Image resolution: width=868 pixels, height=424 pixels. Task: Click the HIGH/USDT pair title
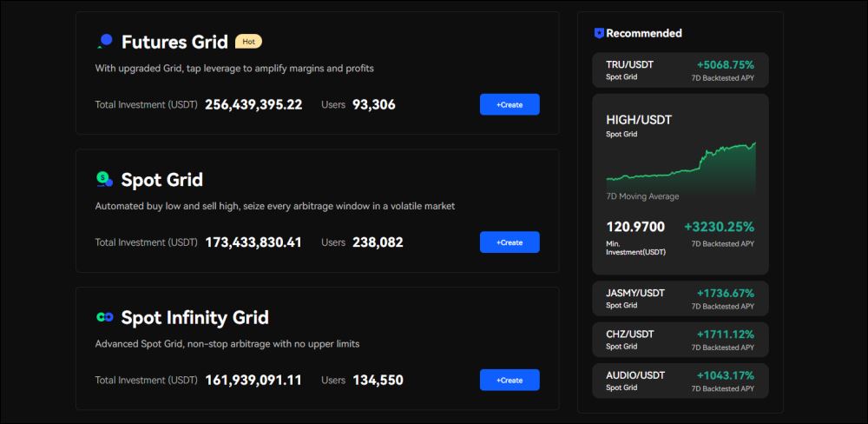(x=639, y=120)
